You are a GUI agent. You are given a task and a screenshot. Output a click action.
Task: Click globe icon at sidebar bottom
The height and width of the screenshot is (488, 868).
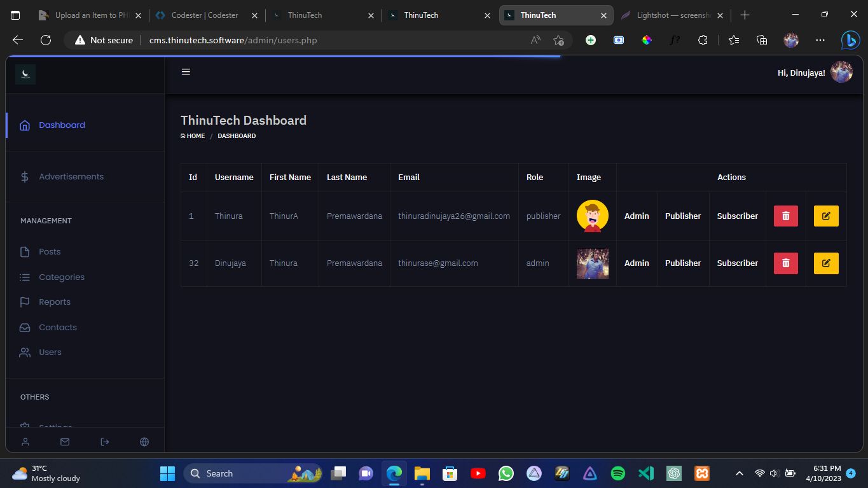[x=144, y=442]
